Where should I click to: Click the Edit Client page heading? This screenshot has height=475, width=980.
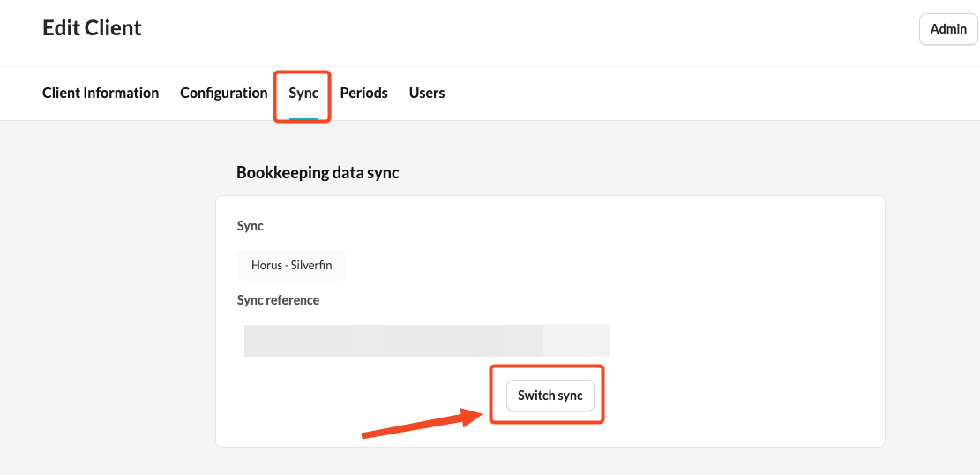pyautogui.click(x=92, y=28)
